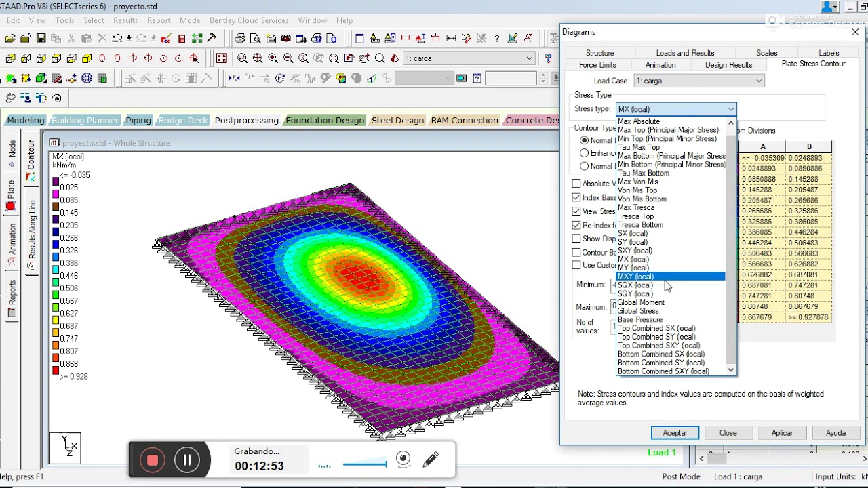
Task: Pause the screen recording
Action: [187, 461]
